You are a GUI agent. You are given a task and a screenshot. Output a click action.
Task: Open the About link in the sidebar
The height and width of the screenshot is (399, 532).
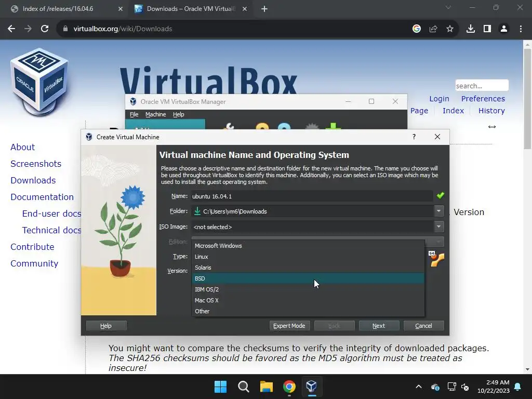tap(23, 147)
